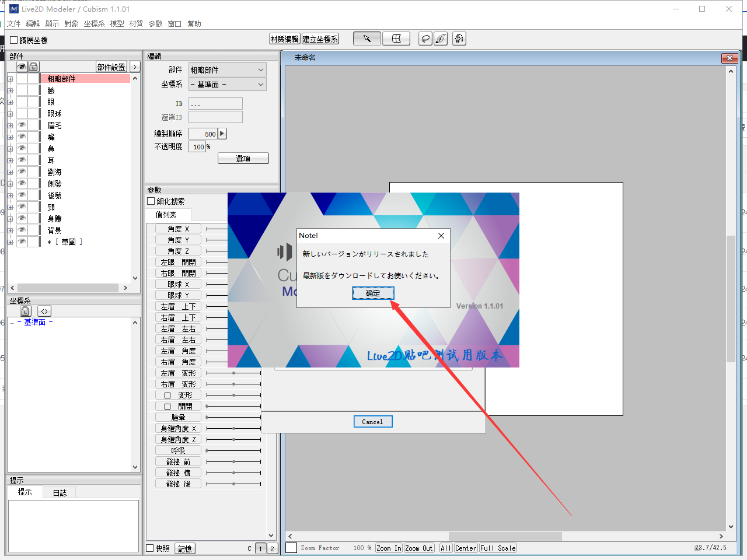This screenshot has width=747, height=560.
Task: Click the Cancel button
Action: click(373, 422)
